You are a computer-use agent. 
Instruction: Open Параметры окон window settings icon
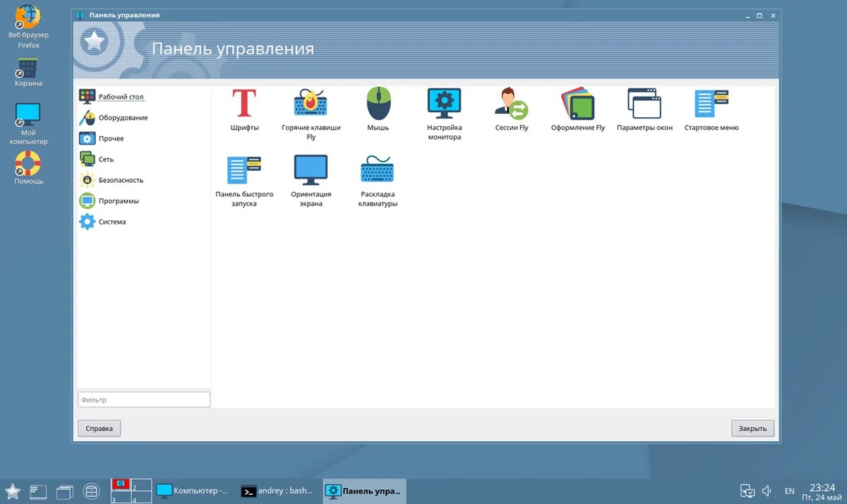coord(644,103)
